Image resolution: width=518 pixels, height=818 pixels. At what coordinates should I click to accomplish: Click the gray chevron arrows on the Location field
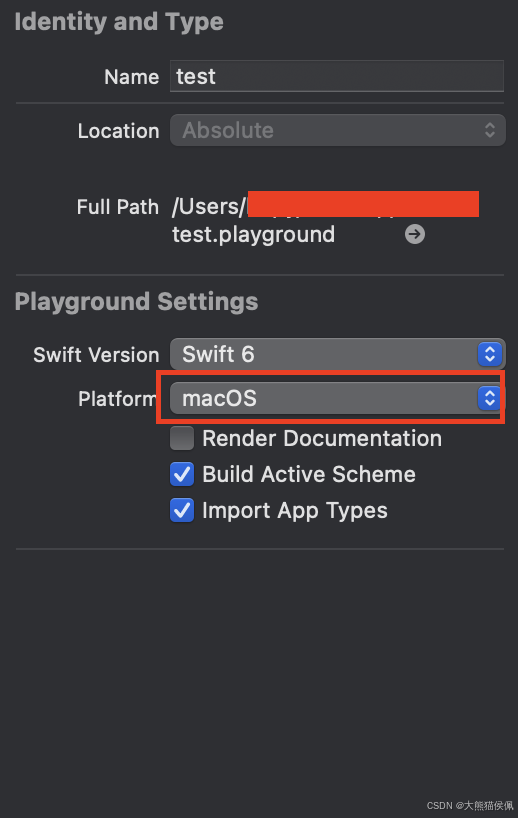pyautogui.click(x=489, y=130)
